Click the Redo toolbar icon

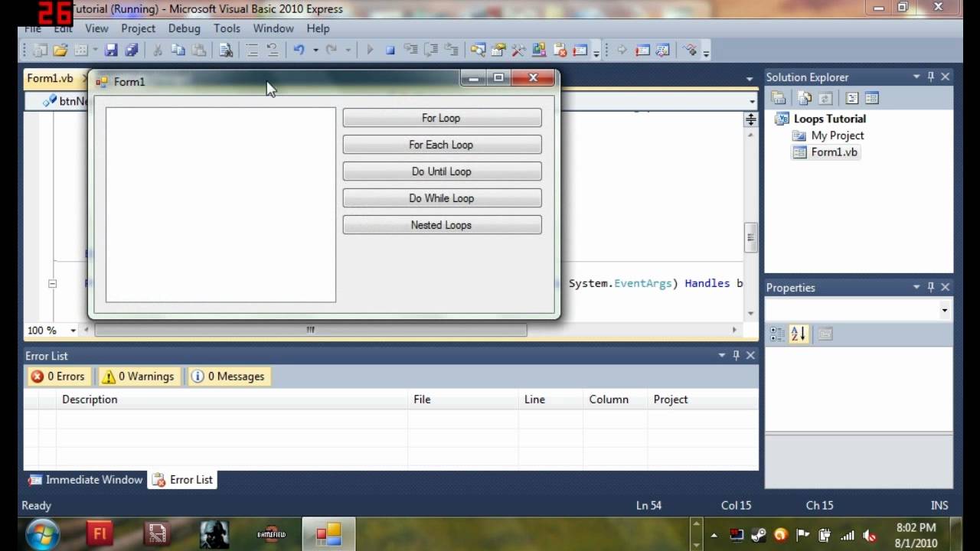[x=332, y=50]
